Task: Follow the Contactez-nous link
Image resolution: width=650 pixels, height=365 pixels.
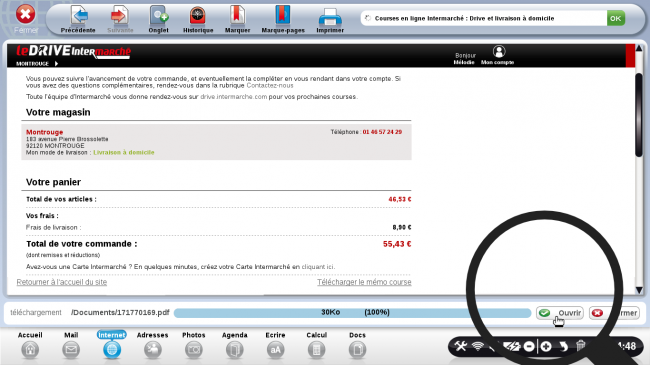Action: click(x=270, y=85)
